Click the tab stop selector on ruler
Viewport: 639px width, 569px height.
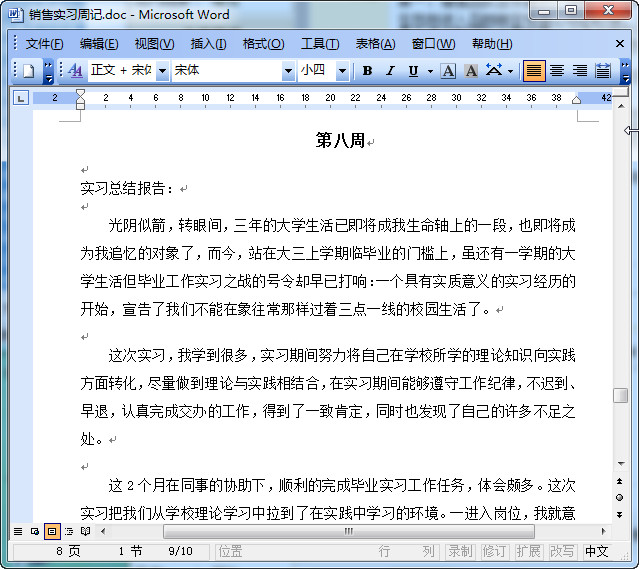tap(21, 98)
